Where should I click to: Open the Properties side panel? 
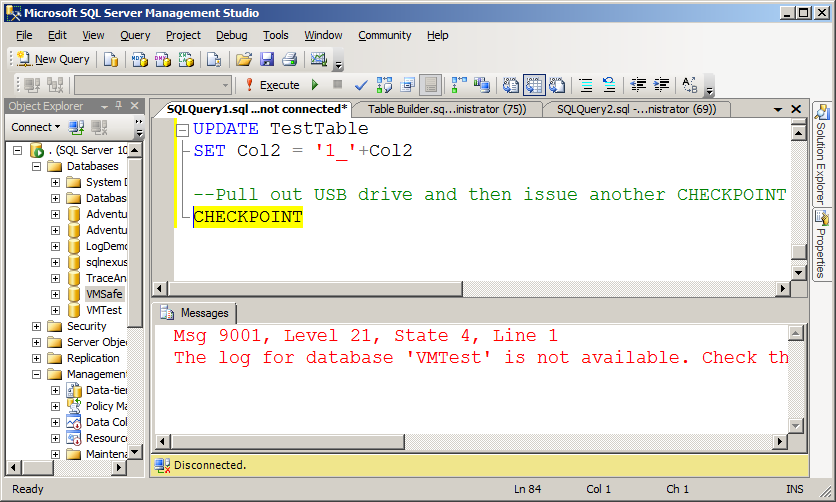[x=821, y=244]
